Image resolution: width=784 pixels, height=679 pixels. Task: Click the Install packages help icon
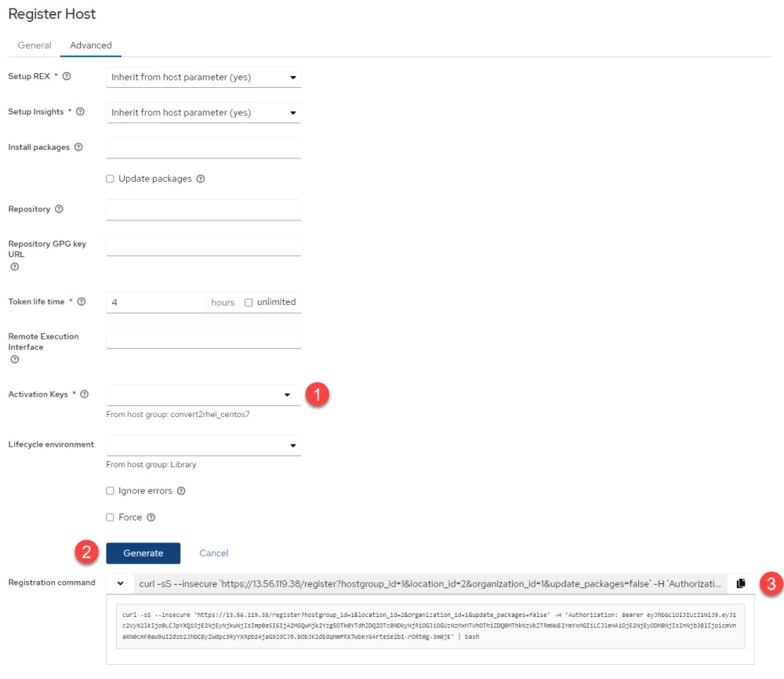[78, 147]
